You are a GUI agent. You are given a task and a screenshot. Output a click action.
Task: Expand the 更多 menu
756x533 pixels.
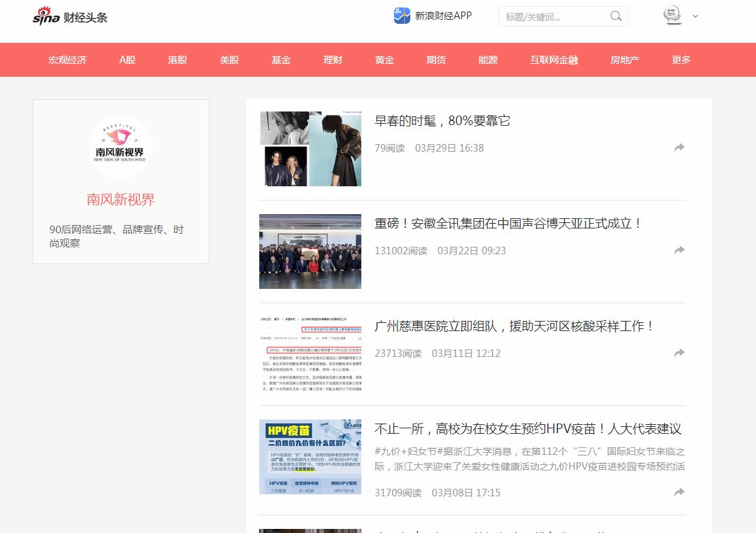681,60
